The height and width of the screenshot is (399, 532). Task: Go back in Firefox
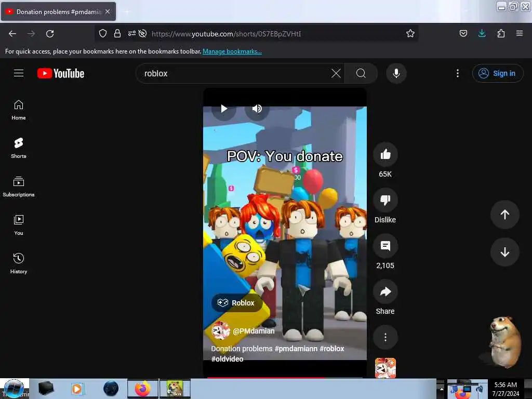coord(12,34)
